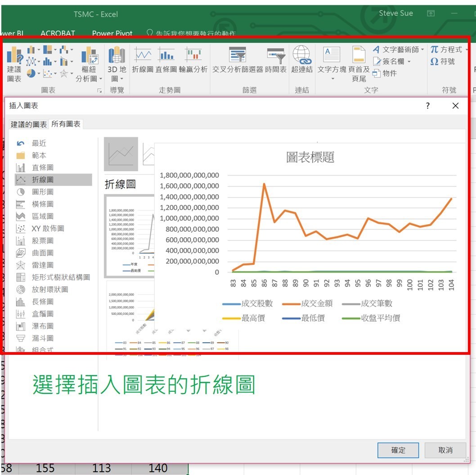Expand the Signature Line (簽名欄) dropdown arrow
The height and width of the screenshot is (475, 476).
tap(409, 61)
